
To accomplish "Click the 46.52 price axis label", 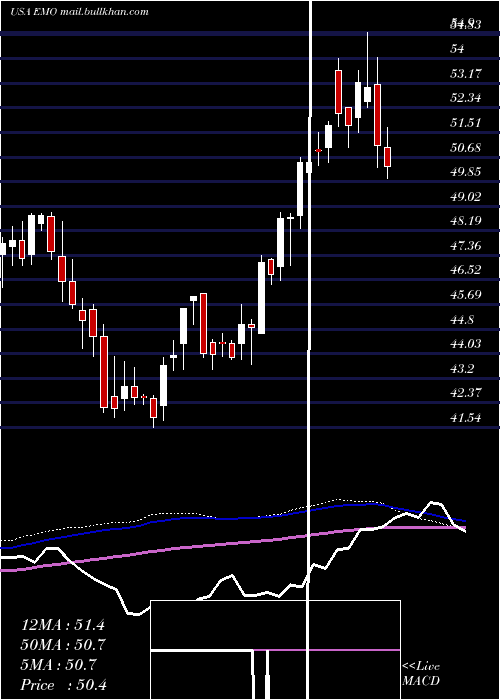I will [466, 270].
